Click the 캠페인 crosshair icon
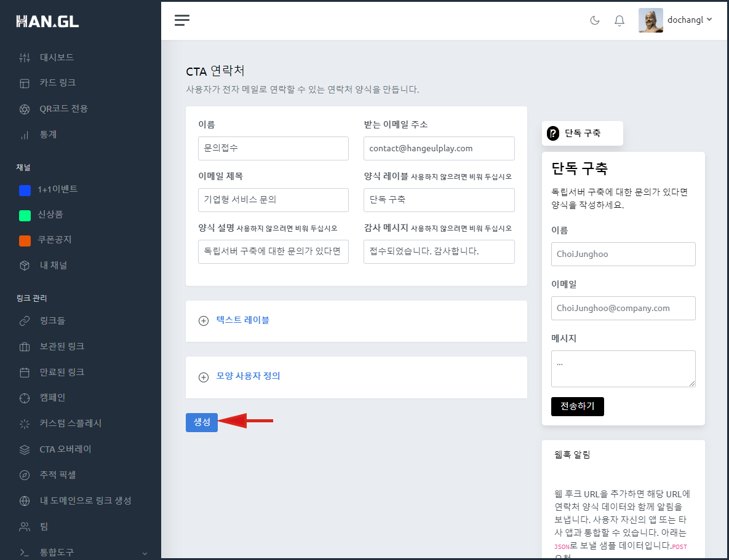 [25, 398]
